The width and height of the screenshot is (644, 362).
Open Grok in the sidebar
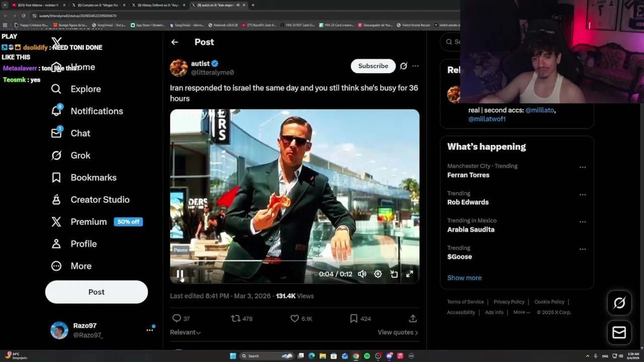pos(70,155)
